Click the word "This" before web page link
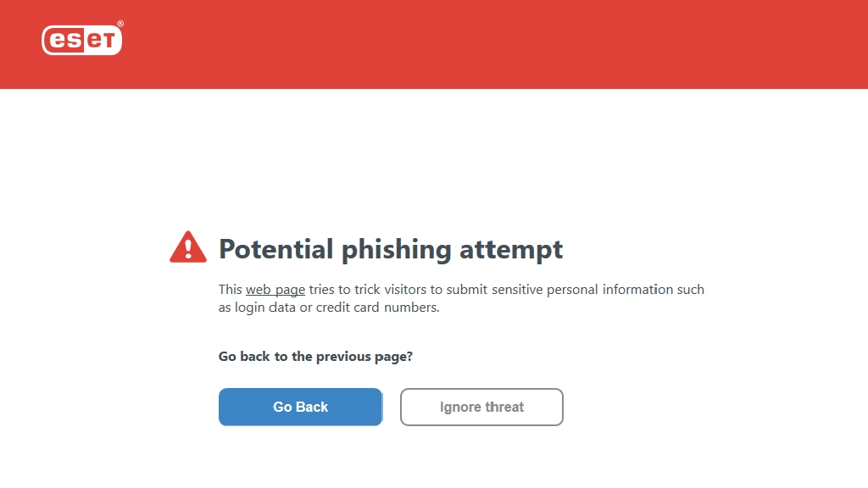The height and width of the screenshot is (488, 868). click(x=231, y=290)
